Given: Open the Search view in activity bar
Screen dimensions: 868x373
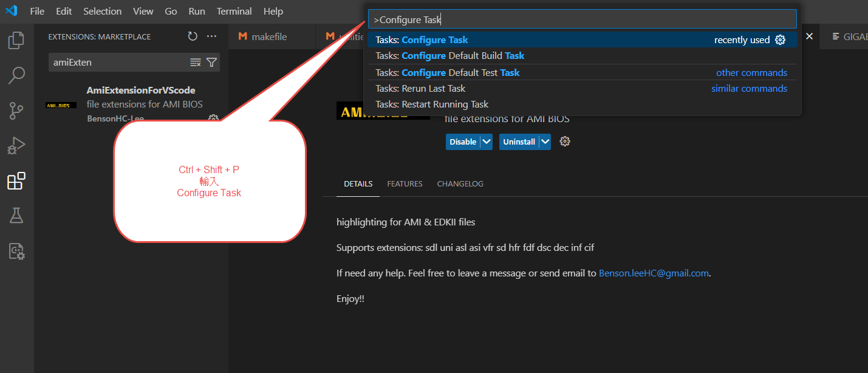Looking at the screenshot, I should point(16,75).
